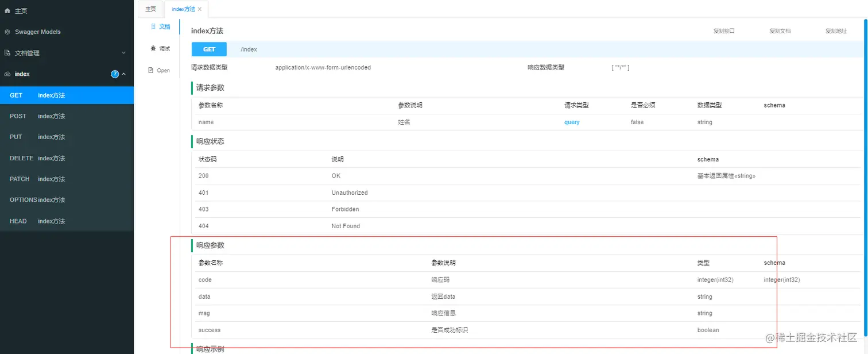Click status code 401 cell
Viewport: 868px width, 354px height.
pyautogui.click(x=204, y=193)
